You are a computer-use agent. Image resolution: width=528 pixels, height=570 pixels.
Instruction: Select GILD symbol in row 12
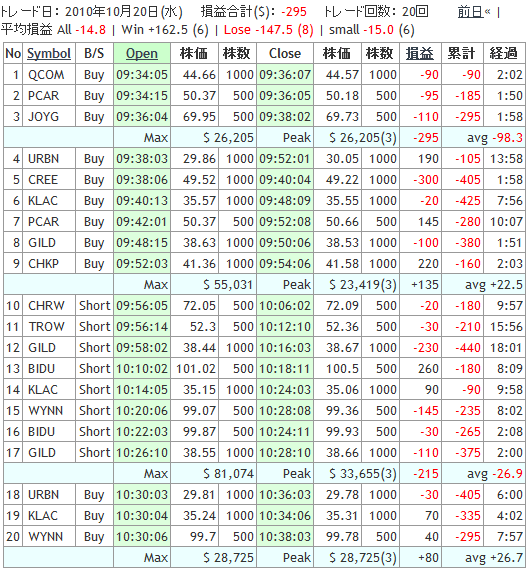(42, 348)
